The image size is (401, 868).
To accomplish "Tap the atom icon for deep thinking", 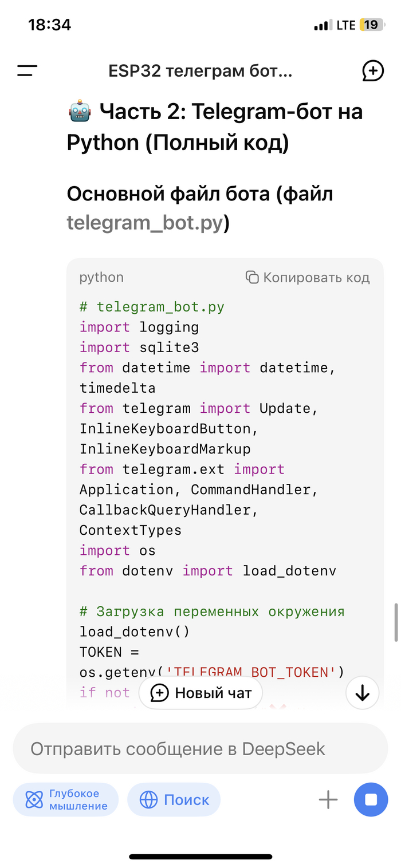I will 34,799.
